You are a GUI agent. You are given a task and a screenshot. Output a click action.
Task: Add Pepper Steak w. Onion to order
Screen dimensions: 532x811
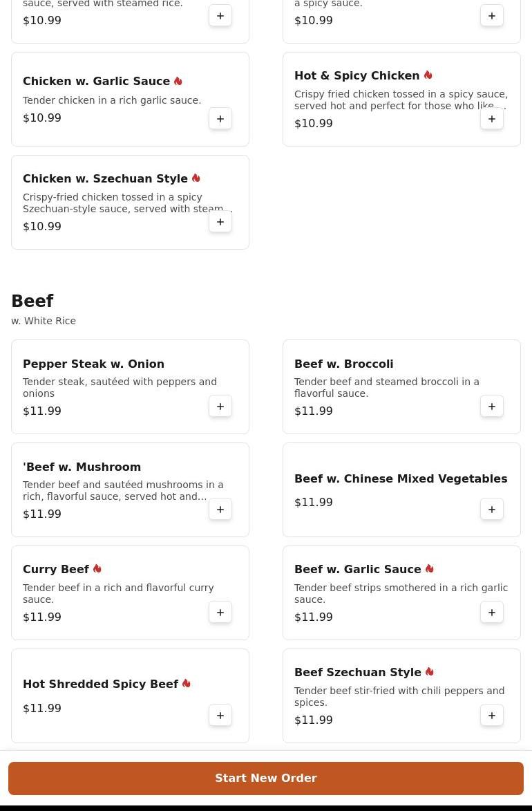(220, 407)
